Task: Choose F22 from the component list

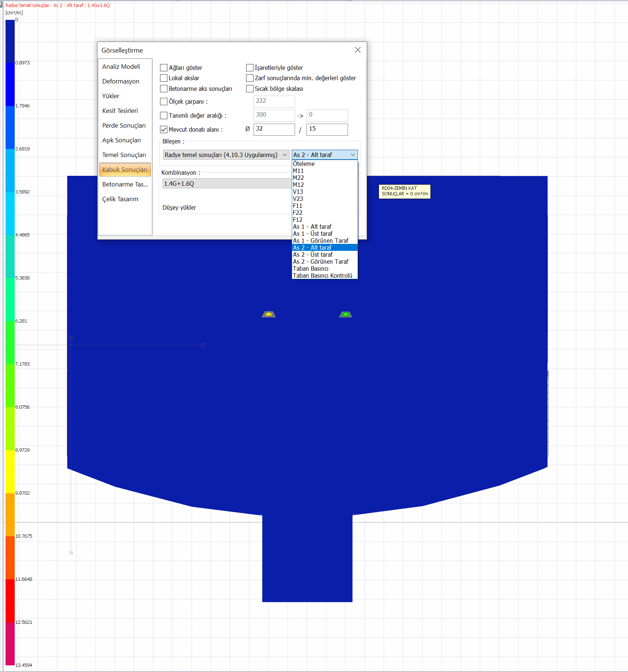Action: [324, 213]
